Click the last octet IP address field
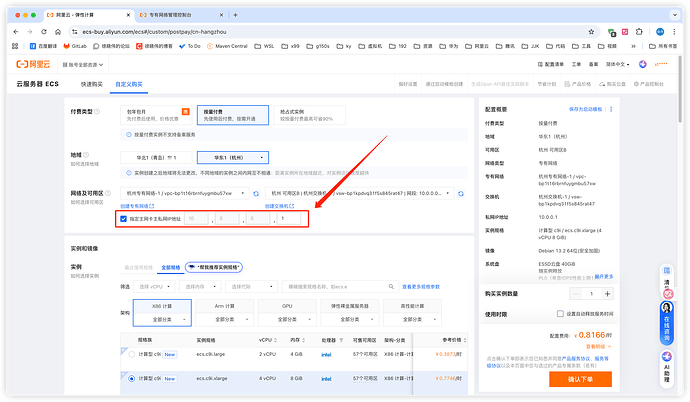 [293, 218]
